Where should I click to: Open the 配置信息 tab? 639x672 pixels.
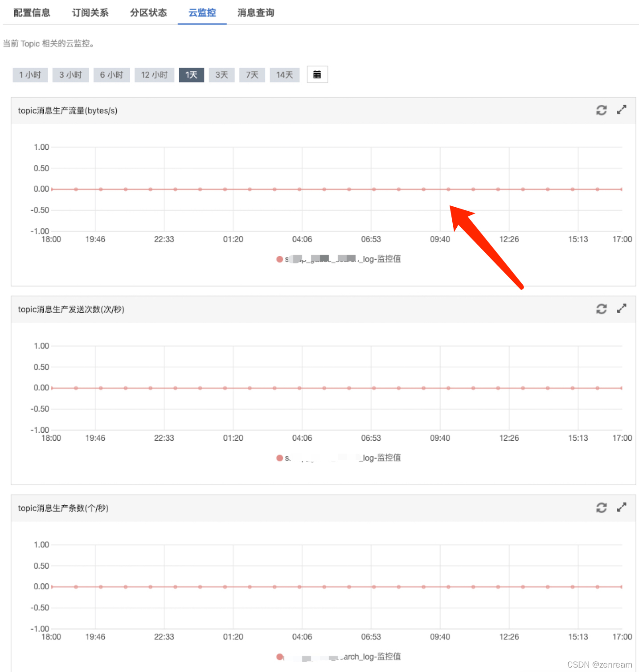click(32, 12)
